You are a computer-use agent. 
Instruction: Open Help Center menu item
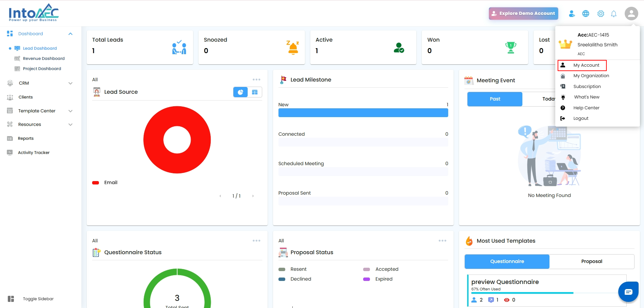click(x=586, y=108)
